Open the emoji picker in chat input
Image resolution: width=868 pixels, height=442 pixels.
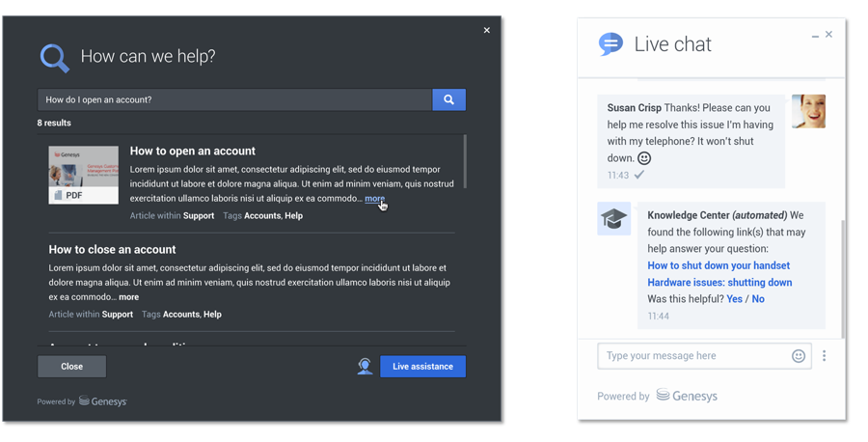tap(799, 356)
